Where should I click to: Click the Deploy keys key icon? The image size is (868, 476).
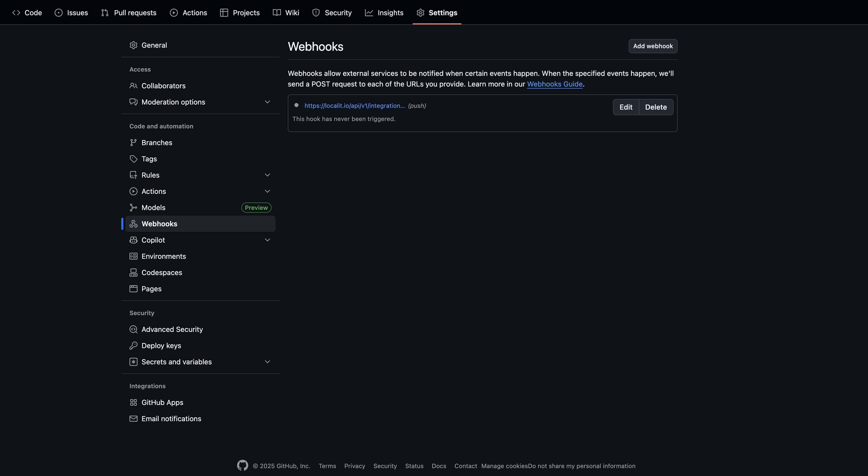(133, 345)
